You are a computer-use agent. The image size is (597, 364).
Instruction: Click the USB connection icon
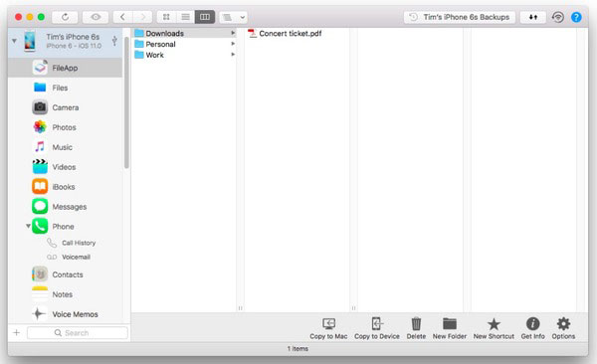click(x=114, y=41)
